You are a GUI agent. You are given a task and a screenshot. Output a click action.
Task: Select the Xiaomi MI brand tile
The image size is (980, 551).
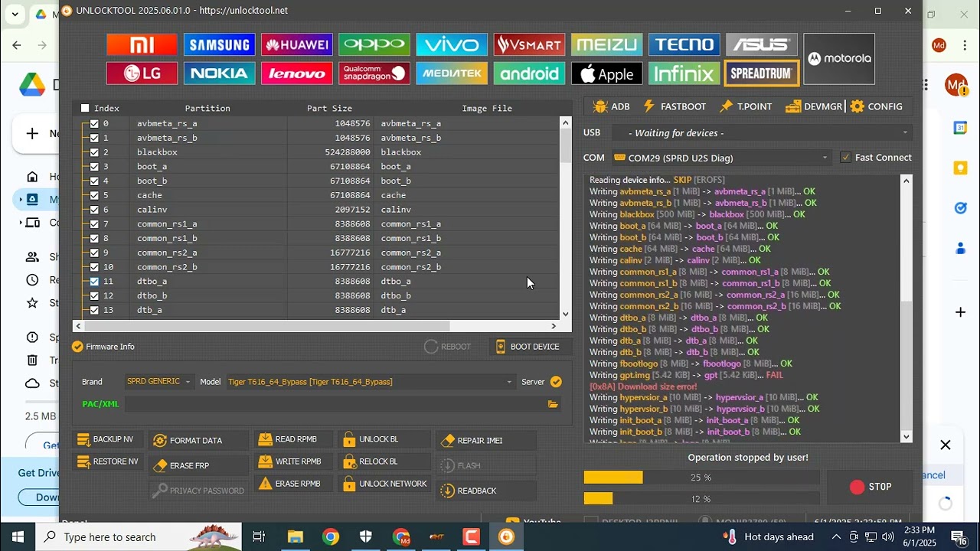coord(142,44)
